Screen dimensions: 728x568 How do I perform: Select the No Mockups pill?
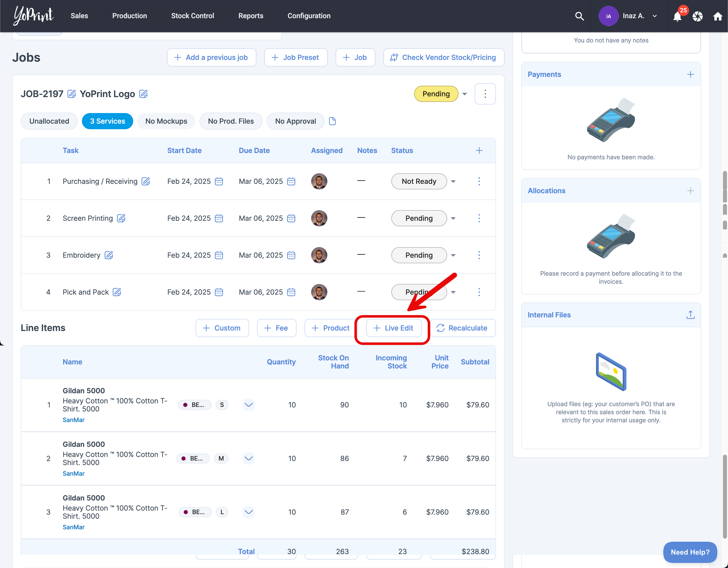click(x=166, y=121)
